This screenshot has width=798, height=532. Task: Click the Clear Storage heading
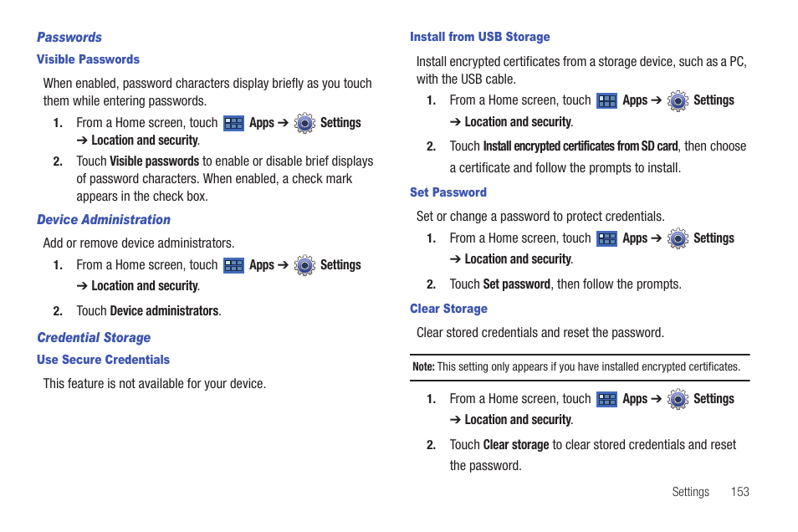click(449, 309)
